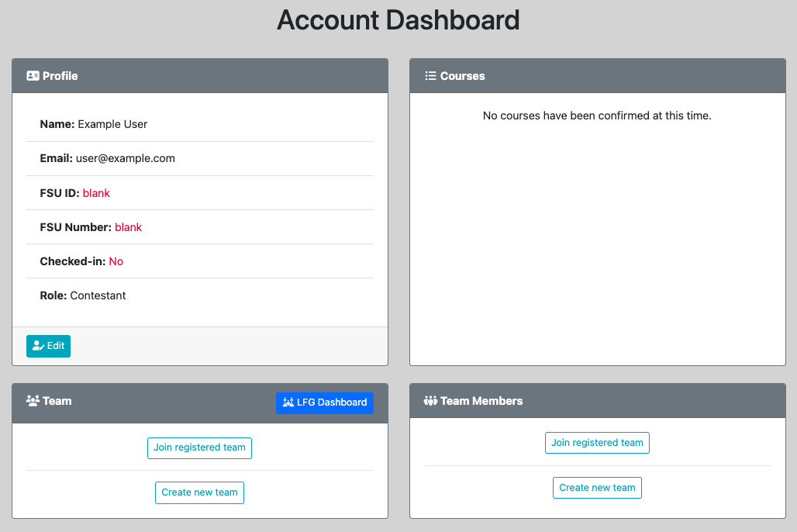
Task: Click the red blank FSU Number value
Action: click(128, 227)
